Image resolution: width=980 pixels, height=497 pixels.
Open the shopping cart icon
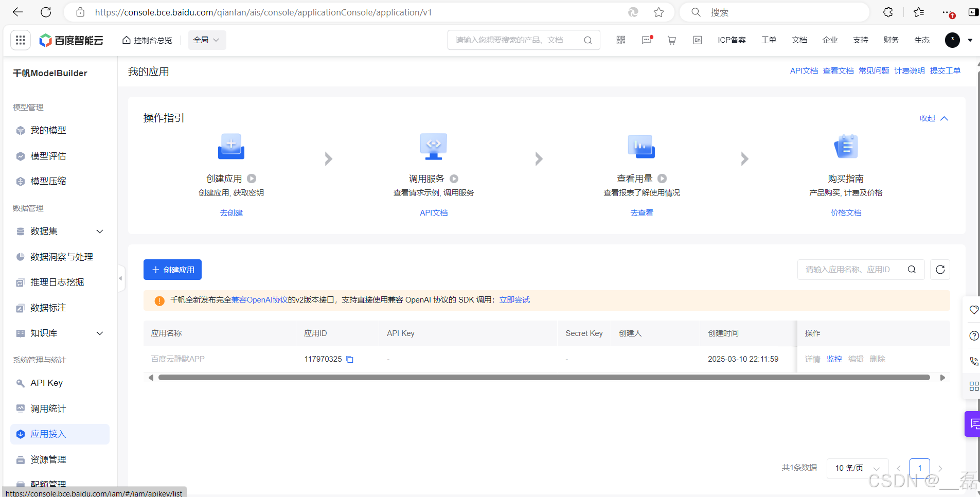(x=672, y=40)
